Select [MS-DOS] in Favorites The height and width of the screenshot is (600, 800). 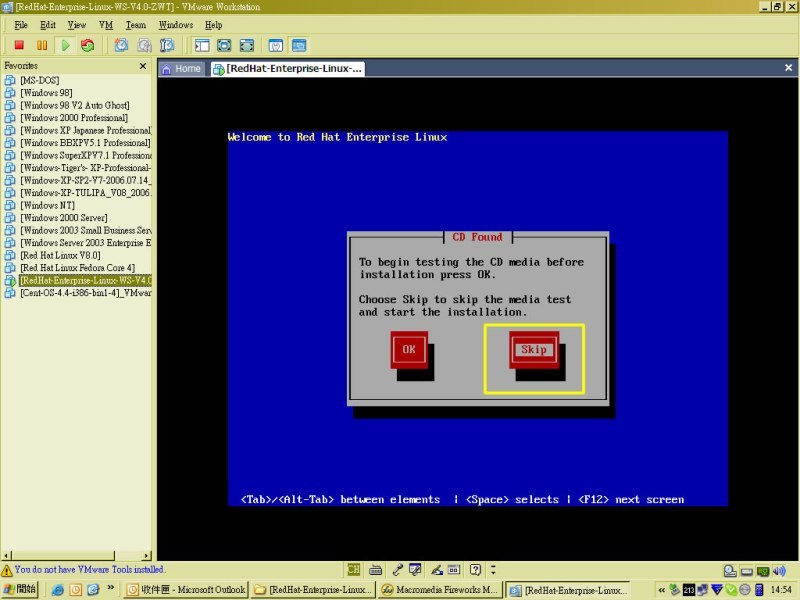point(40,80)
